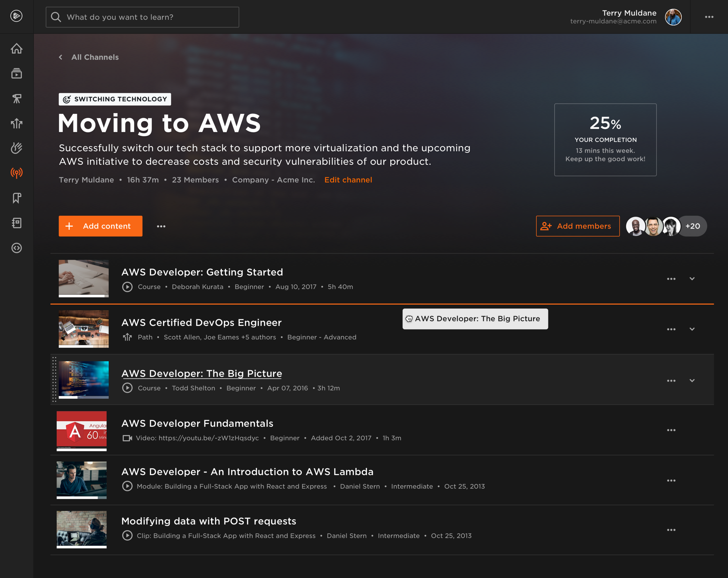Open Terry Muldane's profile avatar
728x578 pixels.
pyautogui.click(x=673, y=17)
